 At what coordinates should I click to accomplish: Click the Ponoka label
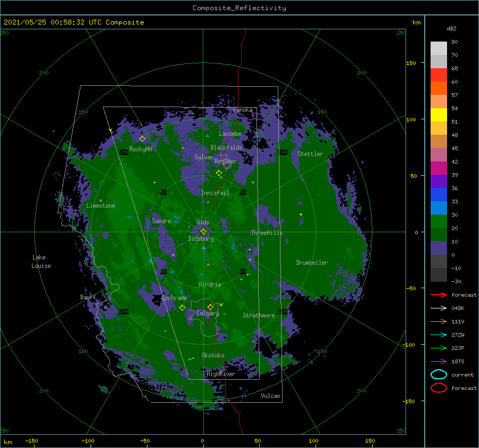coord(243,110)
